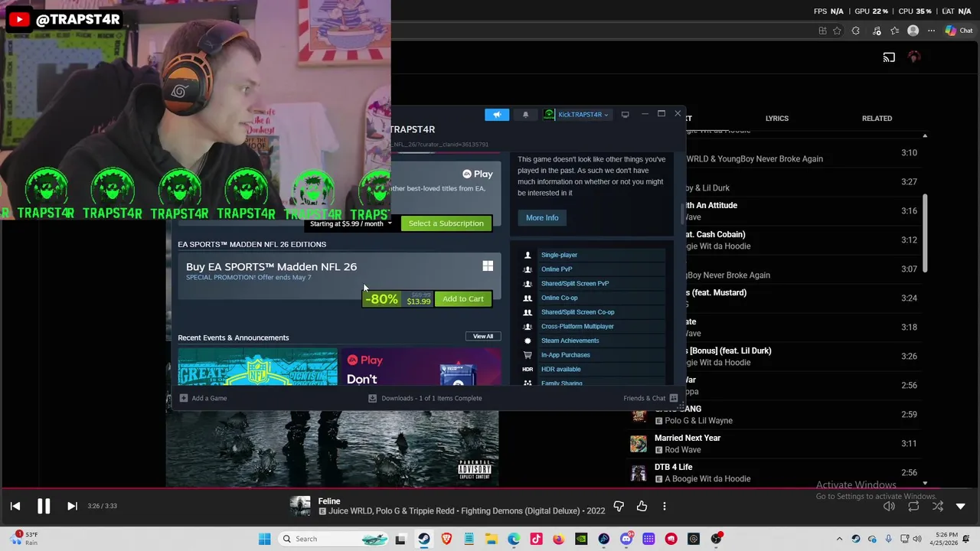Toggle repeat mode in player
Image resolution: width=980 pixels, height=551 pixels.
click(x=913, y=506)
